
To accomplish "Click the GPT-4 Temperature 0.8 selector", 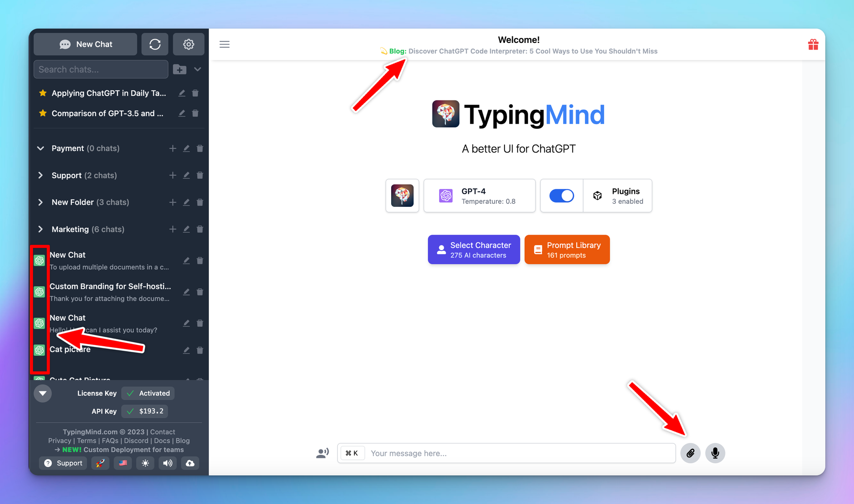I will coord(479,196).
